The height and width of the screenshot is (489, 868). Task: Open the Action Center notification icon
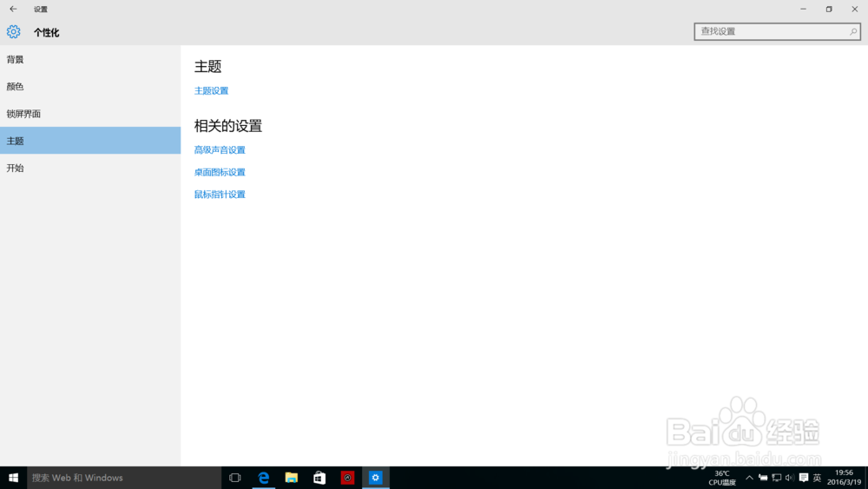pyautogui.click(x=803, y=478)
